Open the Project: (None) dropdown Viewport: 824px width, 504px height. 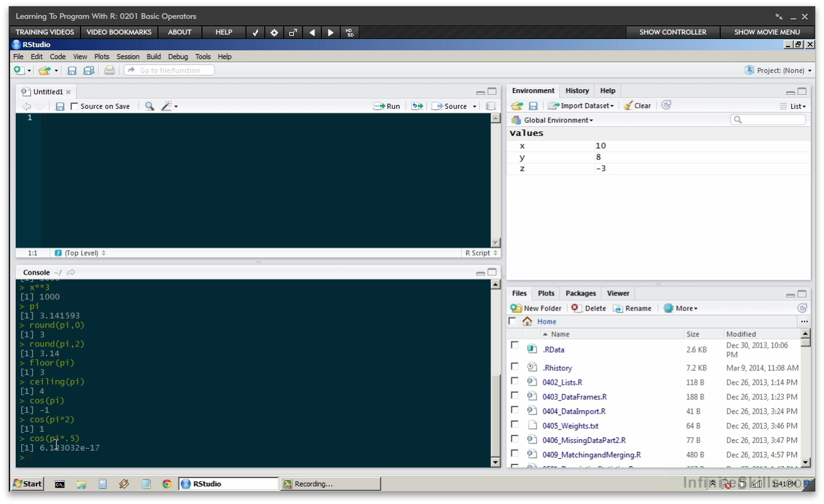coord(778,70)
